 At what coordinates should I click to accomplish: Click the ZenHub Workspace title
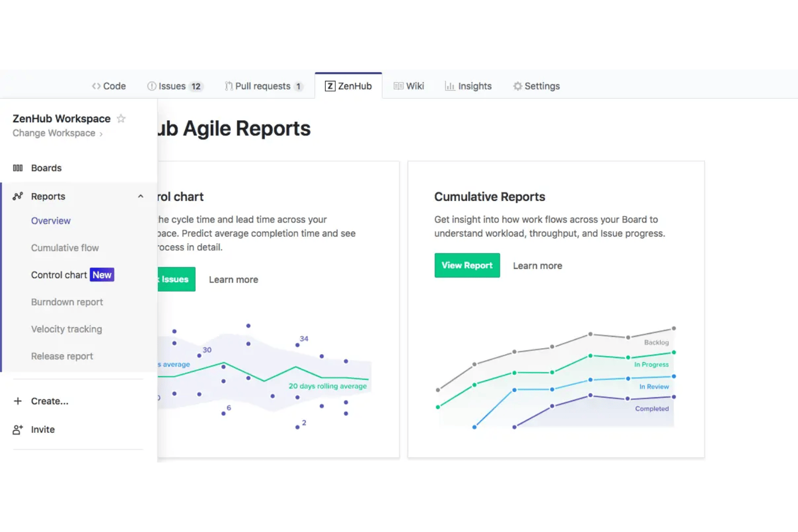[x=61, y=119]
